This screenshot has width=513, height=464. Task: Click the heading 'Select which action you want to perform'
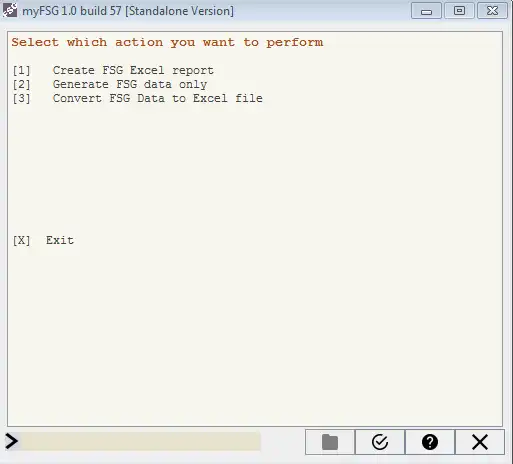coord(167,43)
